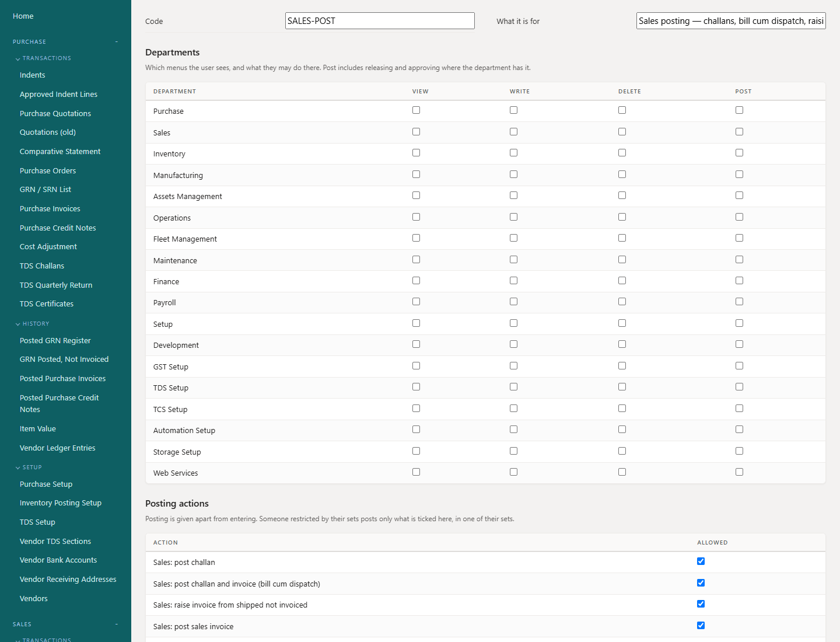Open Comparative Statement page
Image resolution: width=840 pixels, height=642 pixels.
coord(60,152)
